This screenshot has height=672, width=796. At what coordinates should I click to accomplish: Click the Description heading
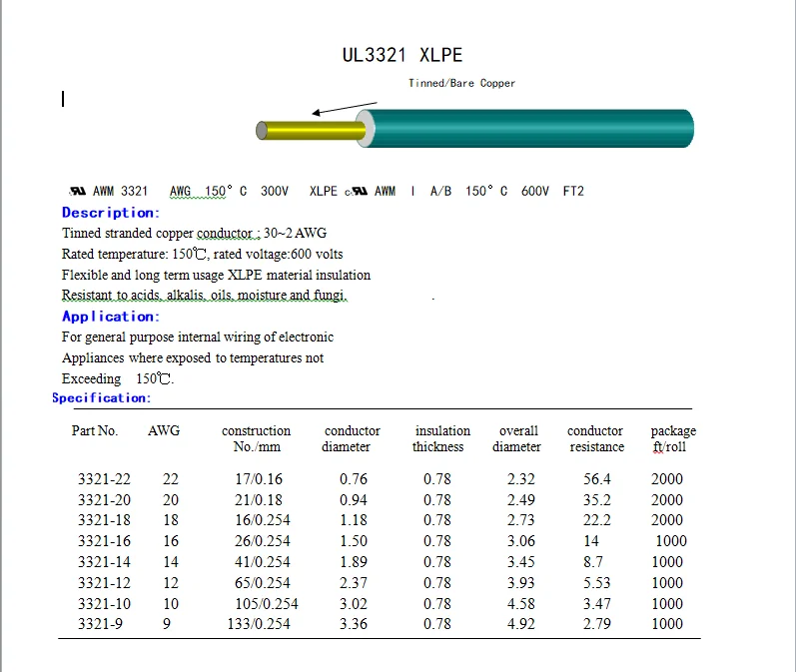[x=110, y=212]
